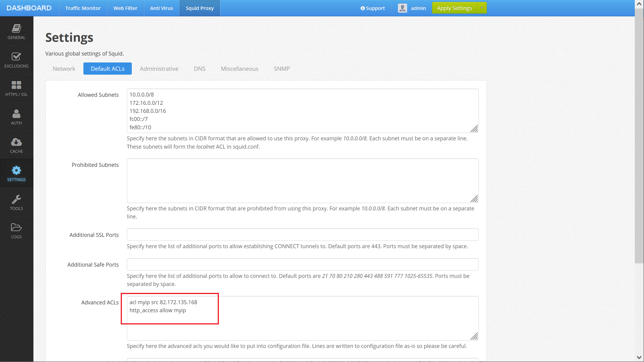The width and height of the screenshot is (644, 362).
Task: Switch to the Miscellaneous tab
Action: point(239,68)
